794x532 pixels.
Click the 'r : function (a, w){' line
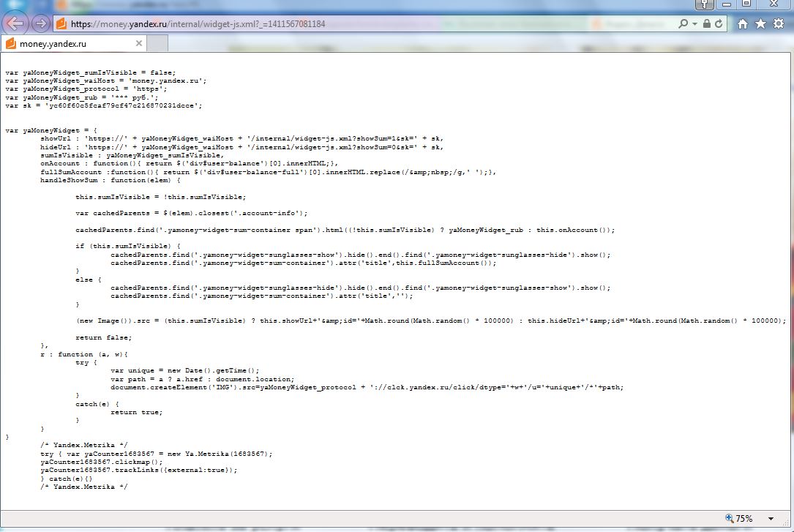[x=84, y=354]
